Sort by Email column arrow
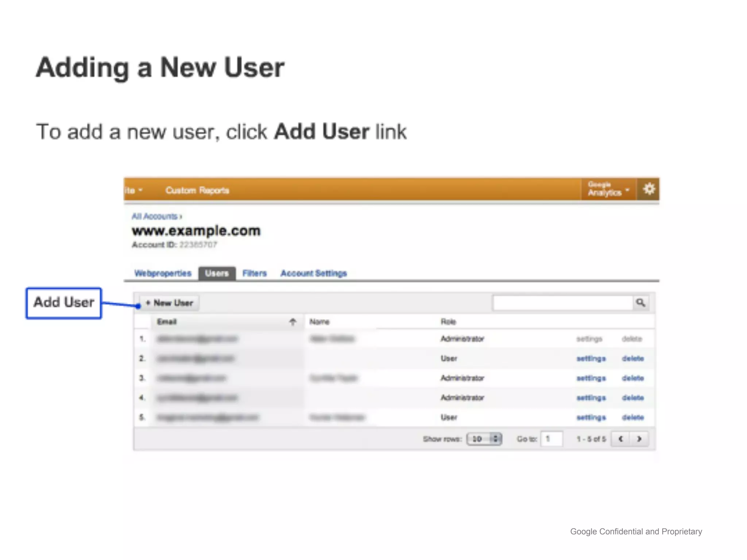Screen dimensions: 747x560 click(293, 322)
